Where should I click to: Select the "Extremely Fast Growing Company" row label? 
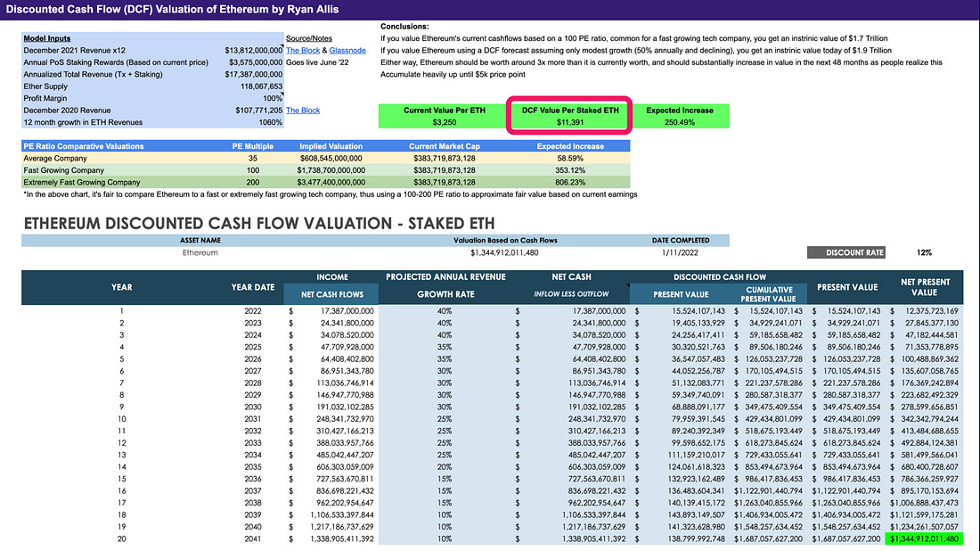(x=82, y=183)
